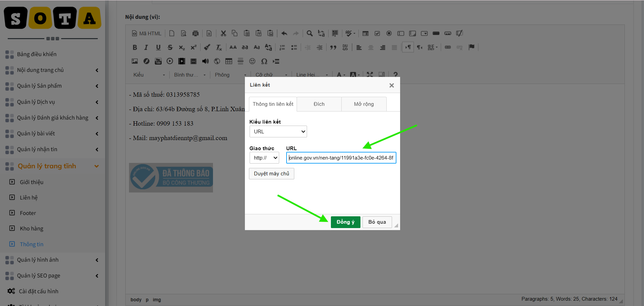This screenshot has height=306, width=644.
Task: Open the Giao thức http:// dropdown
Action: (264, 158)
